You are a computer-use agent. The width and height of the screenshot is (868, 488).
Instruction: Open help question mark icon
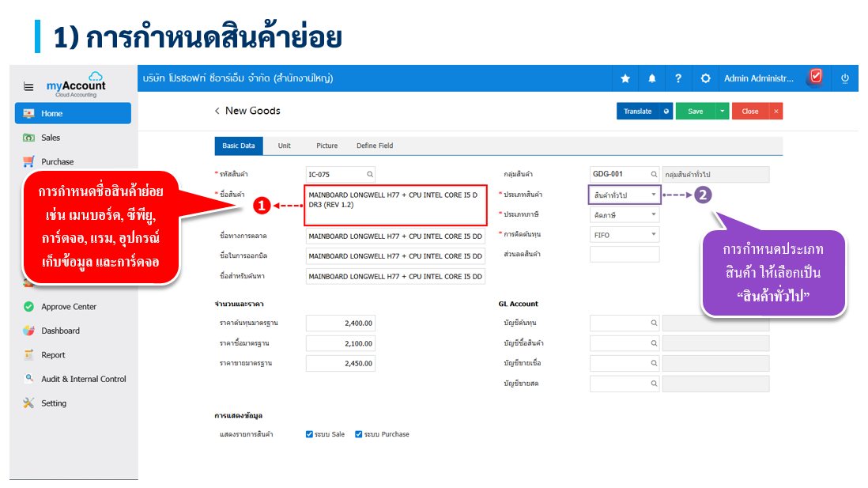pyautogui.click(x=678, y=78)
